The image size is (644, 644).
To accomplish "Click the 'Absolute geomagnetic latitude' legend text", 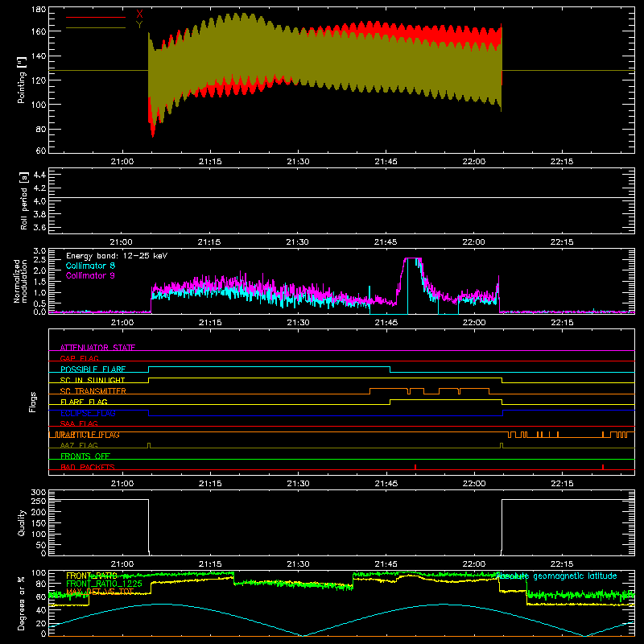I will (556, 576).
